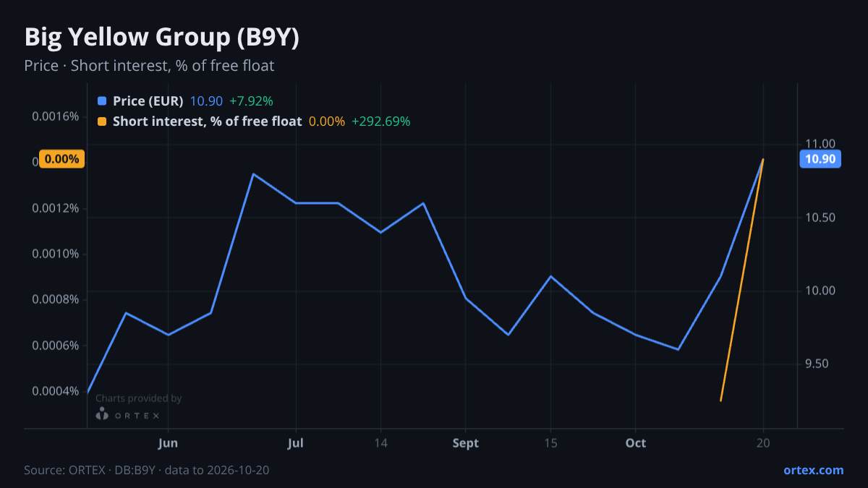This screenshot has height=488, width=868.
Task: Click the 11.00 right axis label
Action: coord(820,145)
